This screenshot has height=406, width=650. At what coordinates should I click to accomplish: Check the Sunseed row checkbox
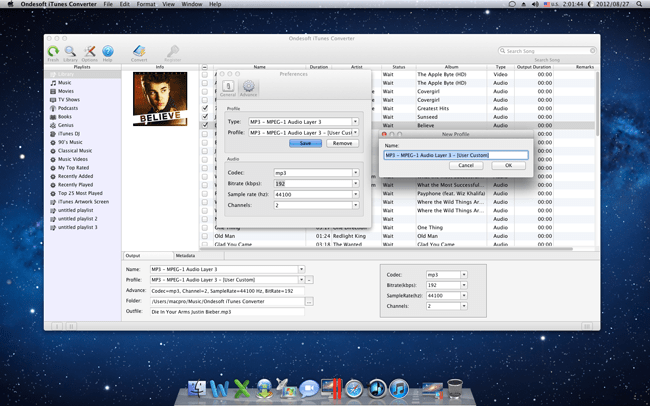click(x=205, y=117)
